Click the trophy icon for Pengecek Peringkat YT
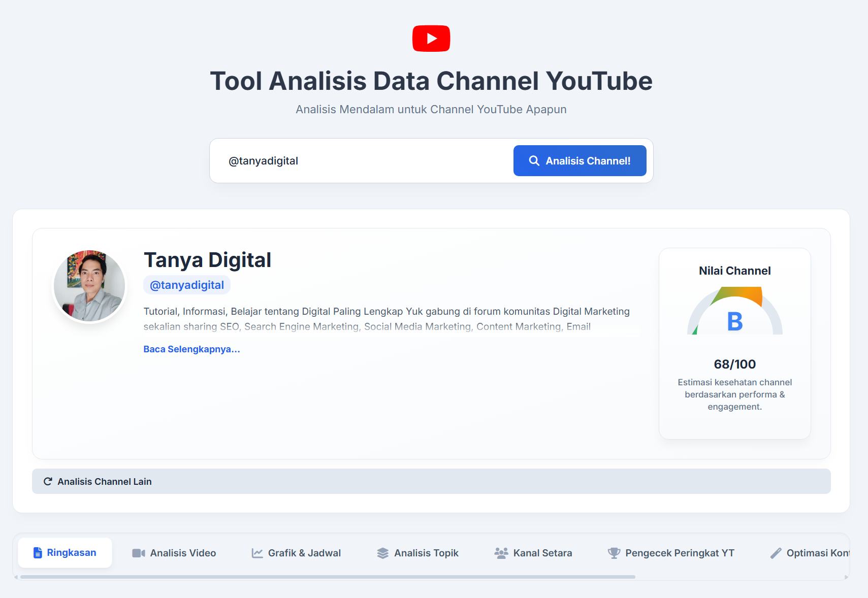 (614, 553)
